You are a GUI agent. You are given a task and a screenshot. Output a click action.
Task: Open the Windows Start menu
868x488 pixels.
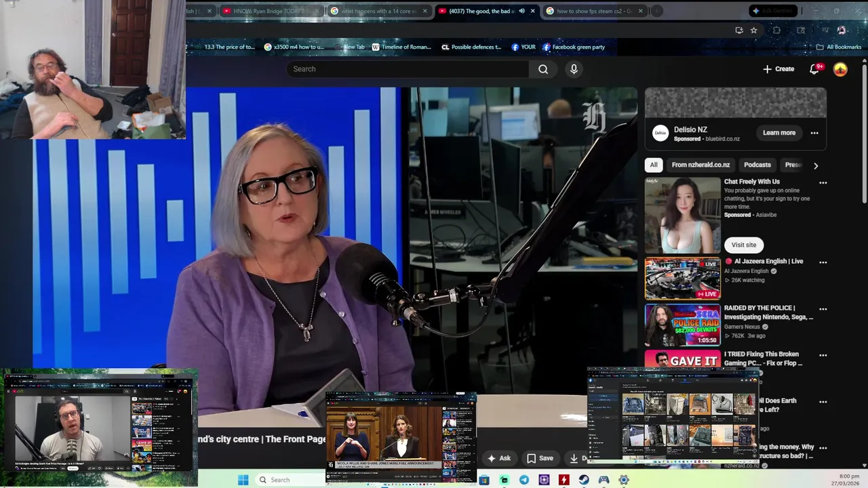243,480
